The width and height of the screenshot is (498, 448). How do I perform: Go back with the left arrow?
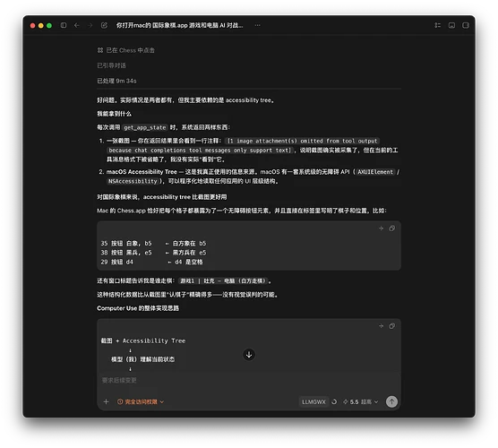point(77,25)
